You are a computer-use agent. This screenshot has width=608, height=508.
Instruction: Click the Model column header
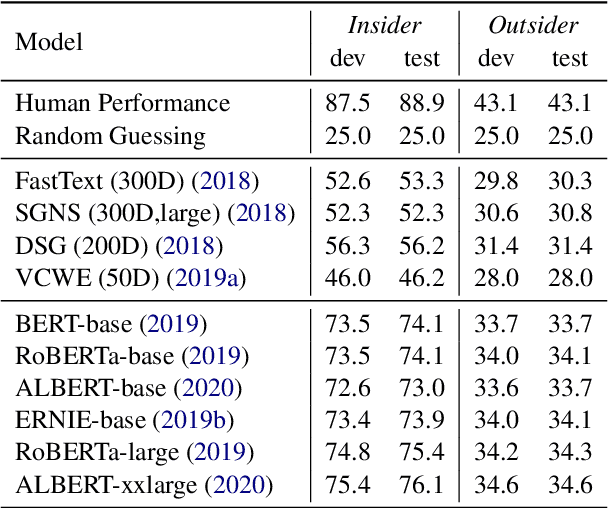[49, 43]
